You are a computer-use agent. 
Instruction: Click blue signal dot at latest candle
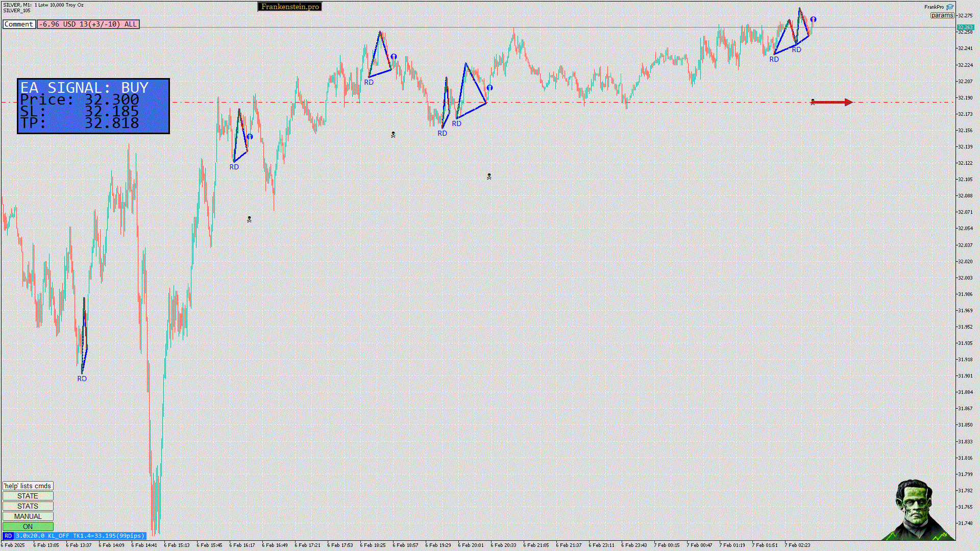pos(813,19)
